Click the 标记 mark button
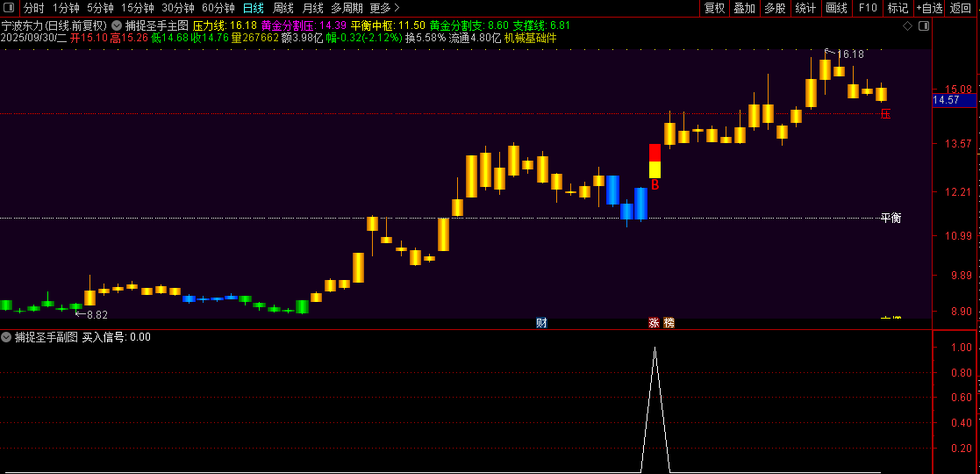 pos(898,8)
